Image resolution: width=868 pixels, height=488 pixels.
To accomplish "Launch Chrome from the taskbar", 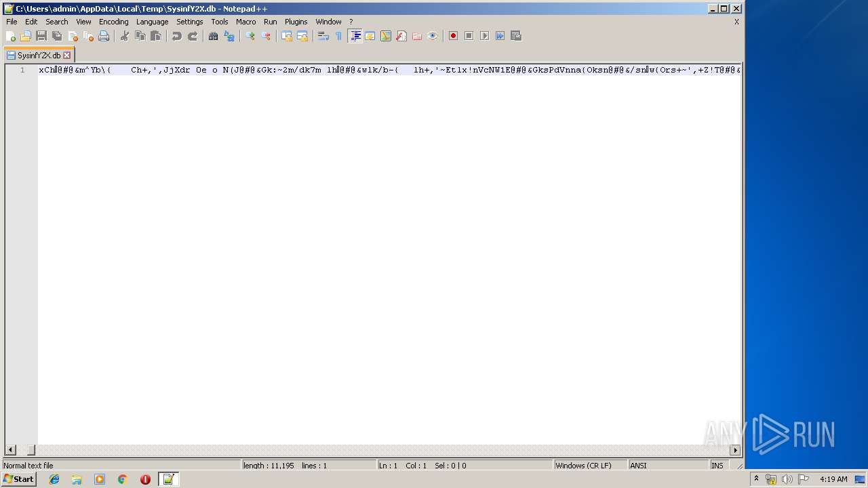I will click(x=122, y=479).
